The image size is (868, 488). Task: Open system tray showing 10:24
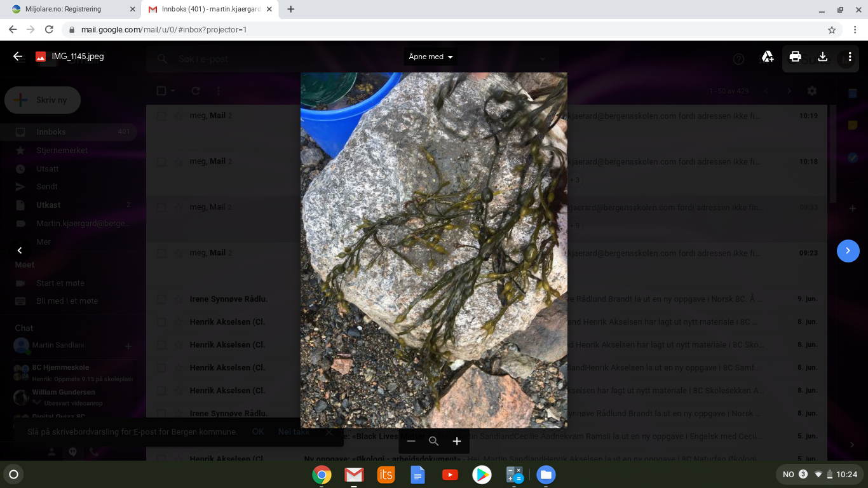coord(820,474)
